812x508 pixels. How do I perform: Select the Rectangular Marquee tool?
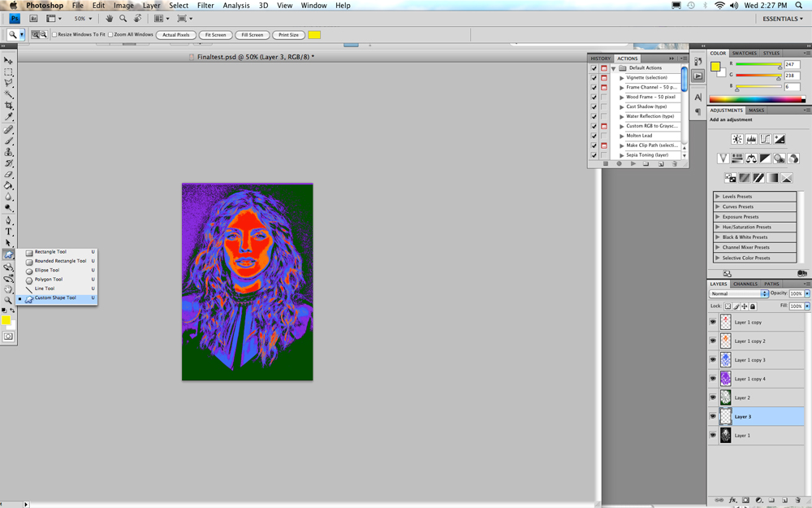pos(8,72)
